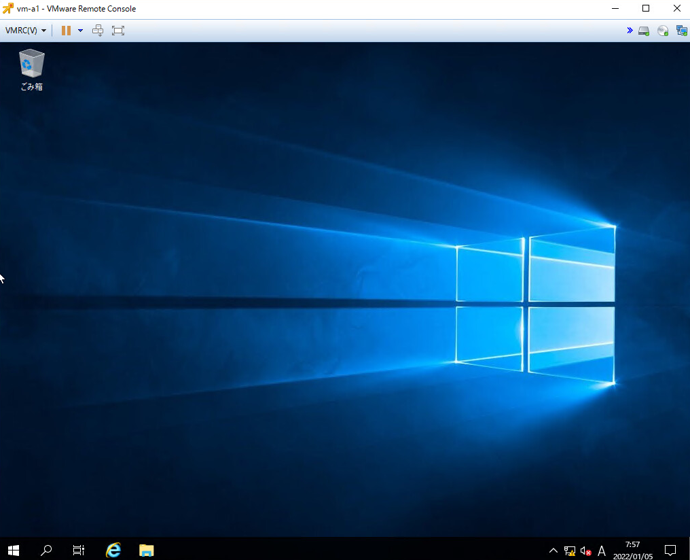Open the Action Center notification icon
The height and width of the screenshot is (560, 690).
click(x=670, y=550)
